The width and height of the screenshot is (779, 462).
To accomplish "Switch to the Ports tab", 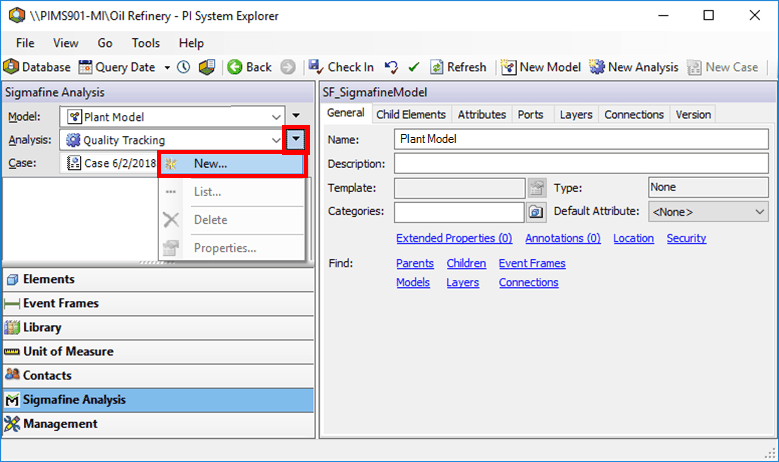I will tap(531, 115).
